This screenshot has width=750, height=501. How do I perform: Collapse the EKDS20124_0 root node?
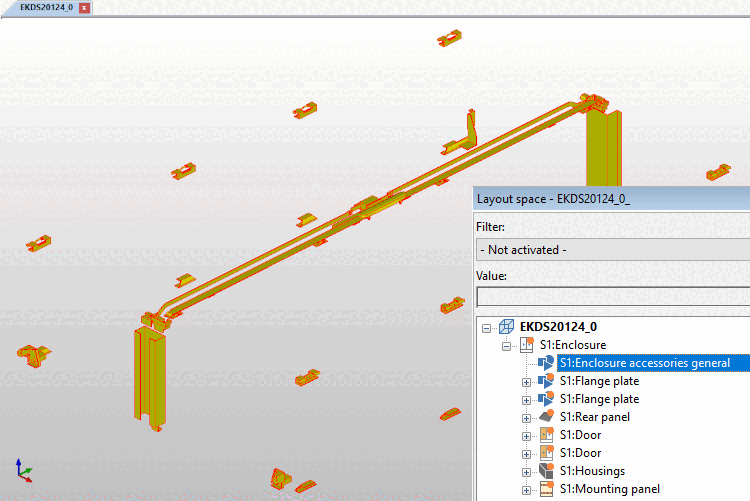point(486,328)
